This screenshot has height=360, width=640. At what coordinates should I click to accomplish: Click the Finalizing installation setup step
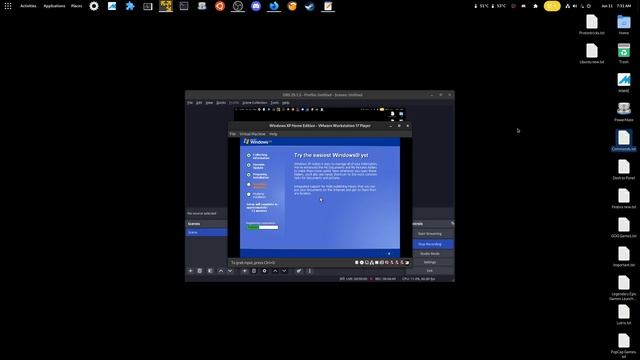coord(256,195)
